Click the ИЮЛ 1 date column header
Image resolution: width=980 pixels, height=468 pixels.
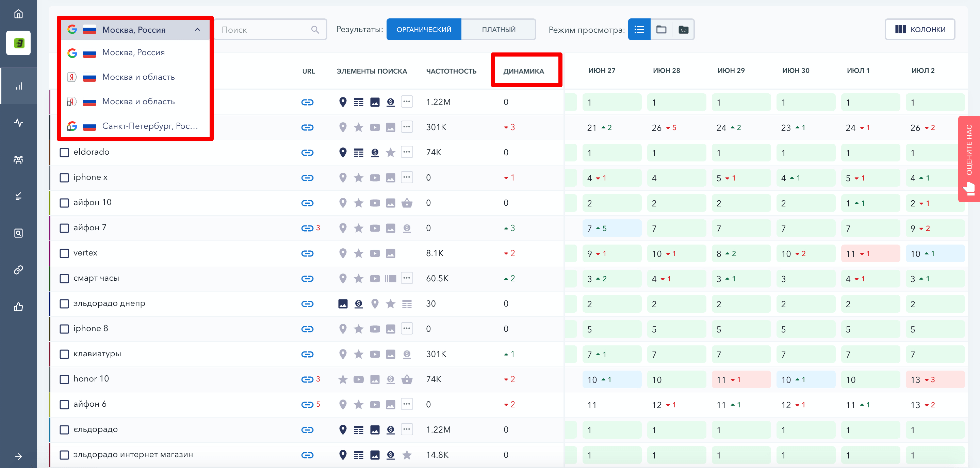click(858, 71)
